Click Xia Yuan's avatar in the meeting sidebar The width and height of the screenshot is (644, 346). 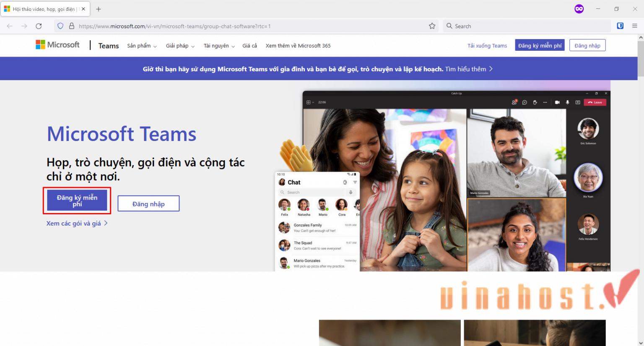(588, 177)
